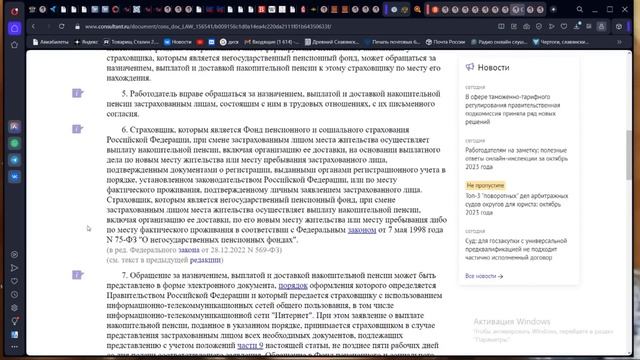Open tab search magnifier icon
This screenshot has height=360, width=640.
580,9
